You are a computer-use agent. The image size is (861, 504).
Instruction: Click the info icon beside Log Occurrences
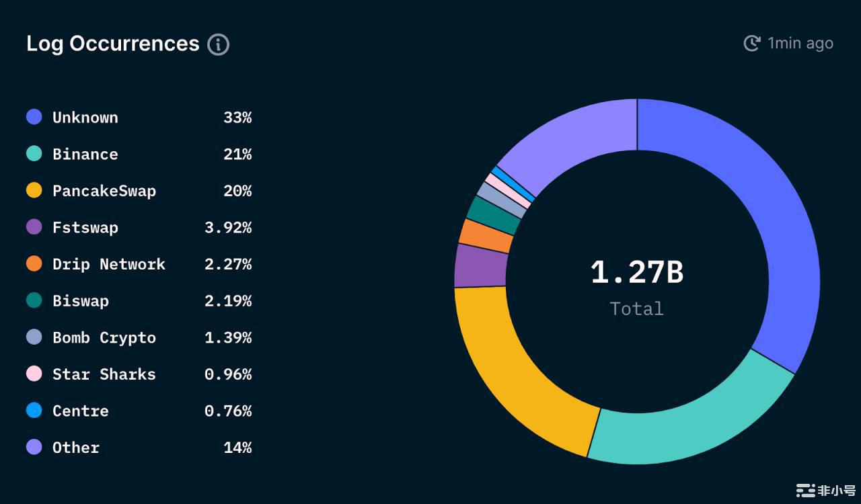(x=218, y=44)
